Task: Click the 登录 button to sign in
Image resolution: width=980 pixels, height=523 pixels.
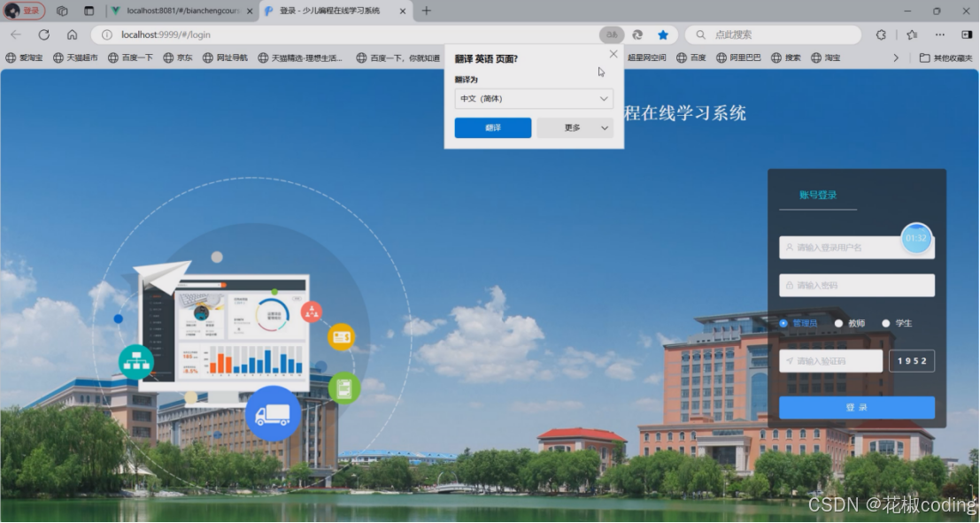Action: [856, 406]
